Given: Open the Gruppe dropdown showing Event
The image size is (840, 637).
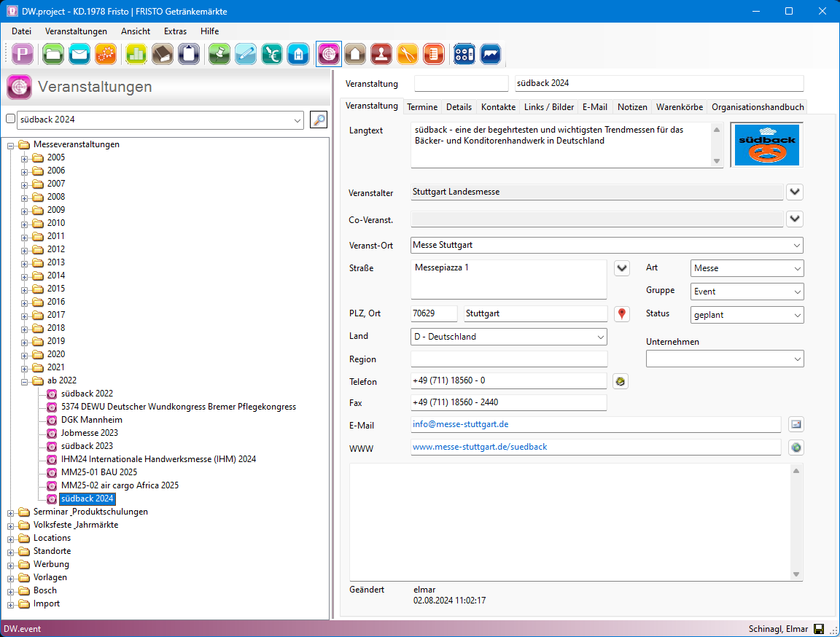Looking at the screenshot, I should 797,292.
